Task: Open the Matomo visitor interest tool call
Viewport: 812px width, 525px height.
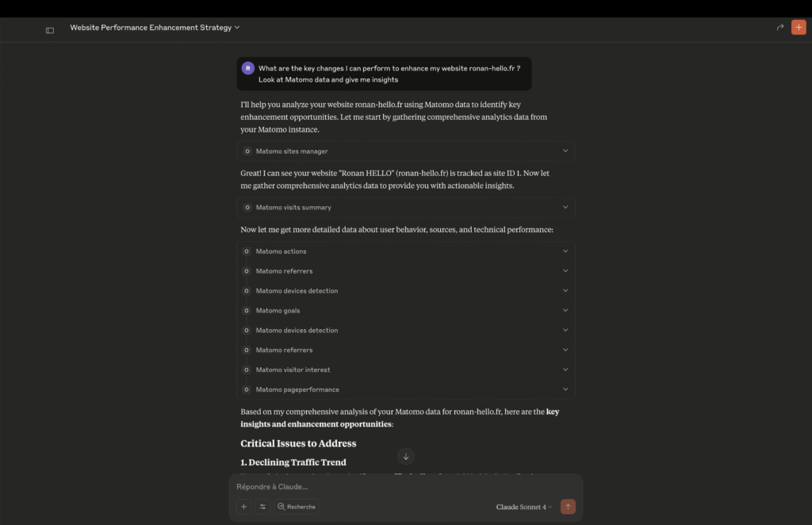Action: click(293, 370)
